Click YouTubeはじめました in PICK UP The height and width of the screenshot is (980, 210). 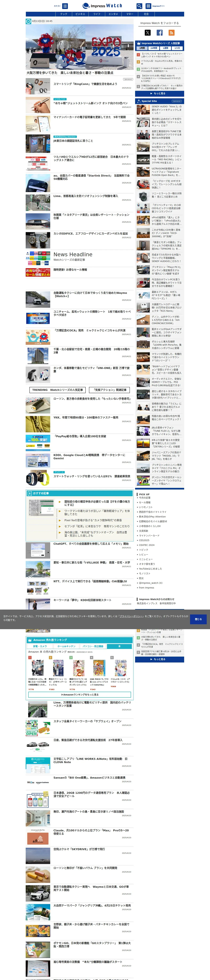pos(150,568)
